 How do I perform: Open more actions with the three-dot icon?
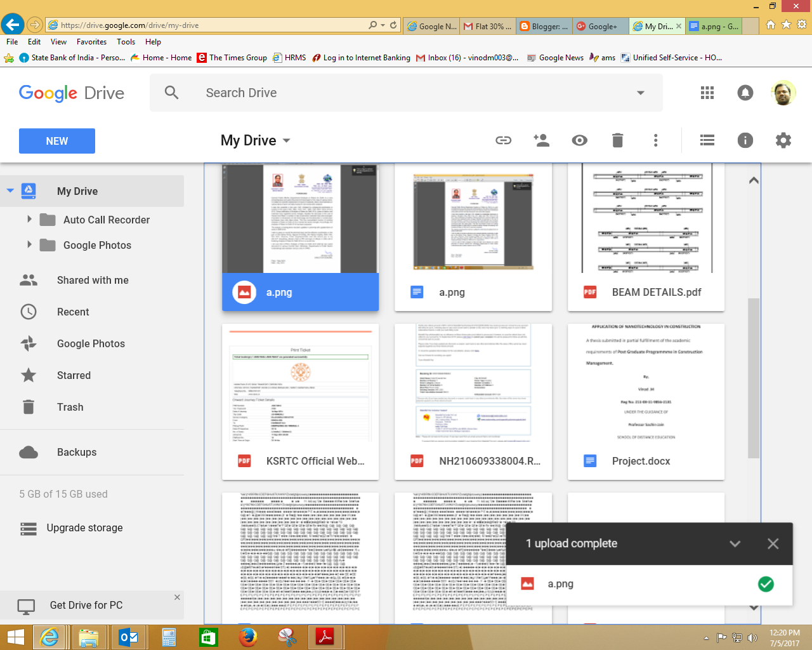coord(655,140)
